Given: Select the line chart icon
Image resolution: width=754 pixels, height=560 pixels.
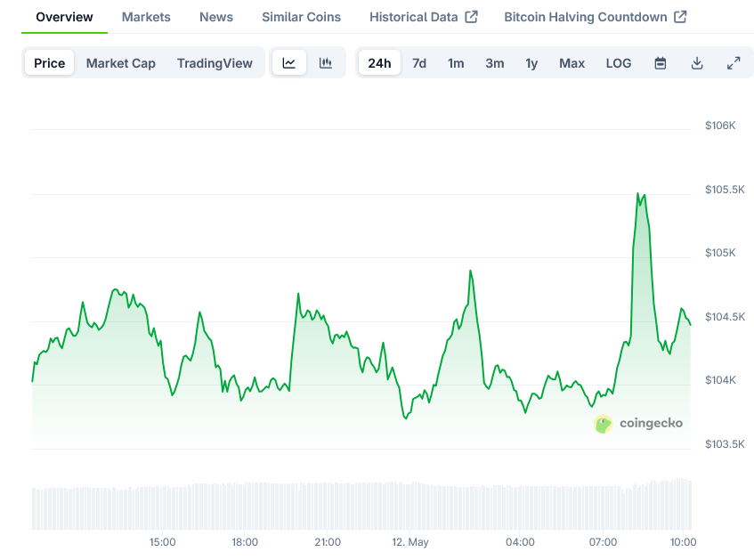Looking at the screenshot, I should pos(289,62).
